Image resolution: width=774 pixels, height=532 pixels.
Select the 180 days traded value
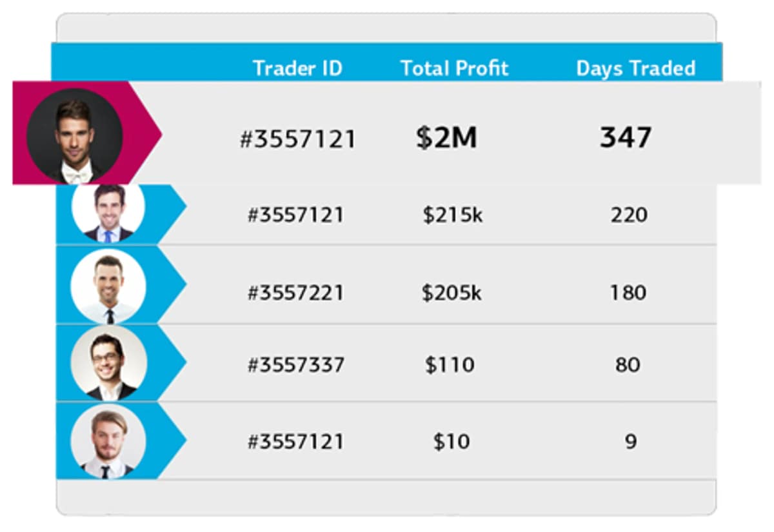point(628,293)
